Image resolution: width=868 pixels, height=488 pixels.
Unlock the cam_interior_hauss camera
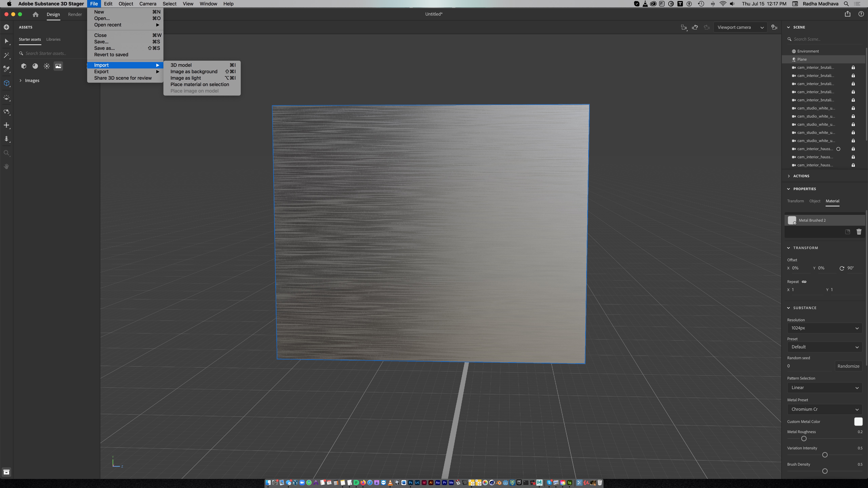(853, 149)
